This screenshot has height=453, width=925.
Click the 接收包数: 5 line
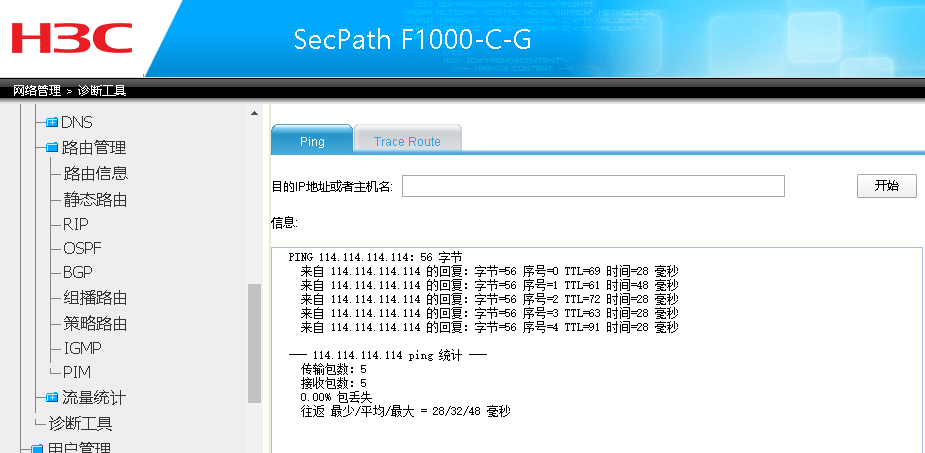point(333,383)
